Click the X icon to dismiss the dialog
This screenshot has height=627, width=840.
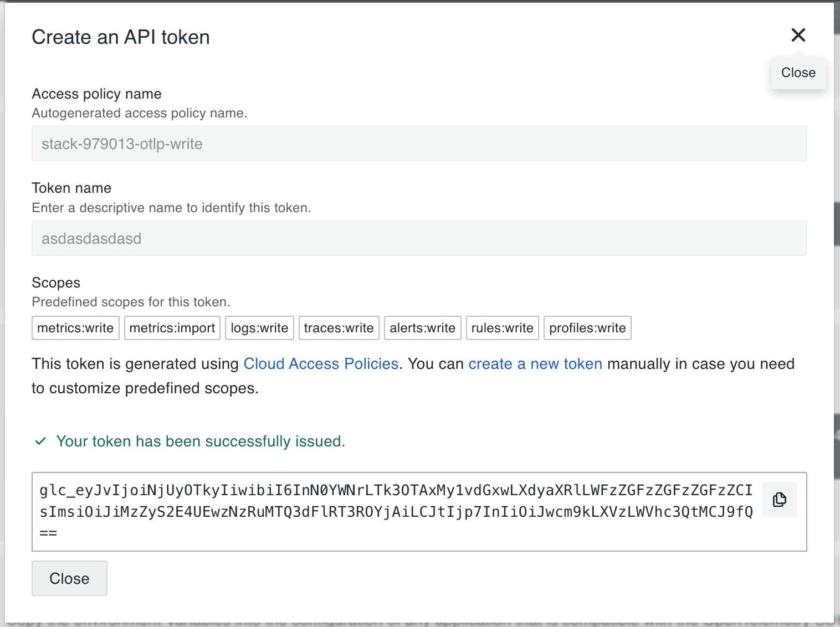pyautogui.click(x=798, y=35)
